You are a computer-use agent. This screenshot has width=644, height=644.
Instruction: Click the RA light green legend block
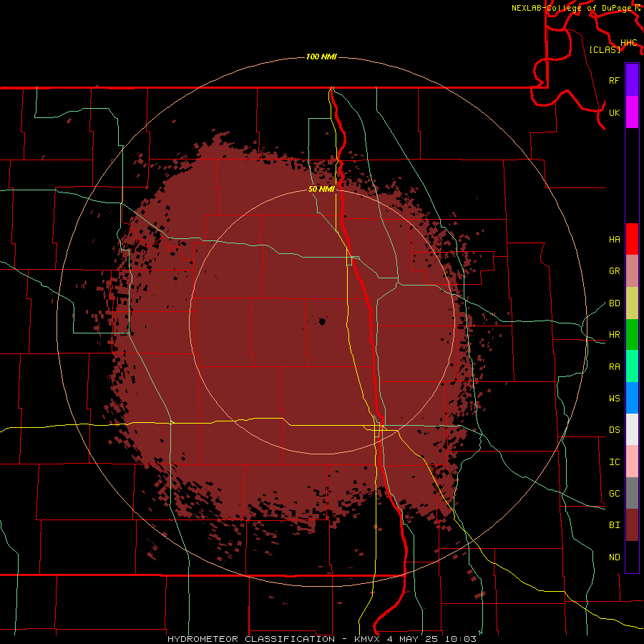pos(632,366)
